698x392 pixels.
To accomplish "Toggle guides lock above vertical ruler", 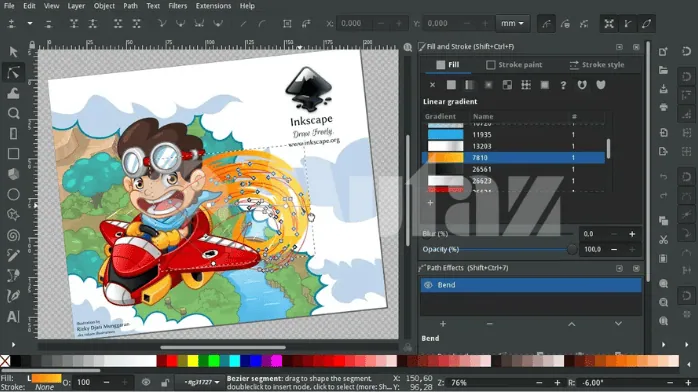I will pyautogui.click(x=32, y=45).
